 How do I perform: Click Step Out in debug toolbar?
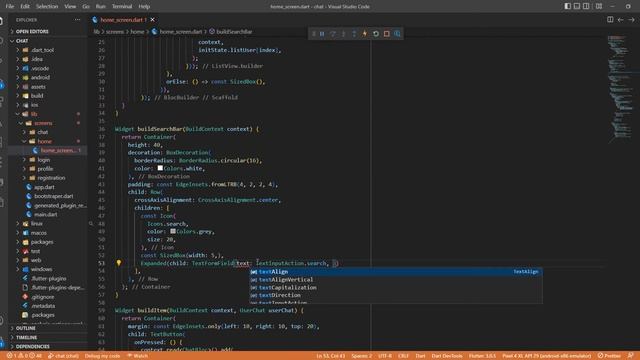click(x=354, y=34)
